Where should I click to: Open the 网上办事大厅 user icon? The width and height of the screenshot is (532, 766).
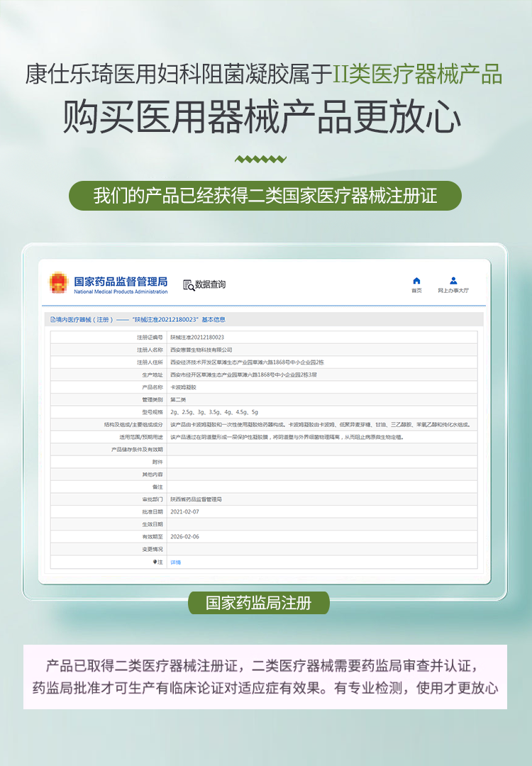pos(453,281)
